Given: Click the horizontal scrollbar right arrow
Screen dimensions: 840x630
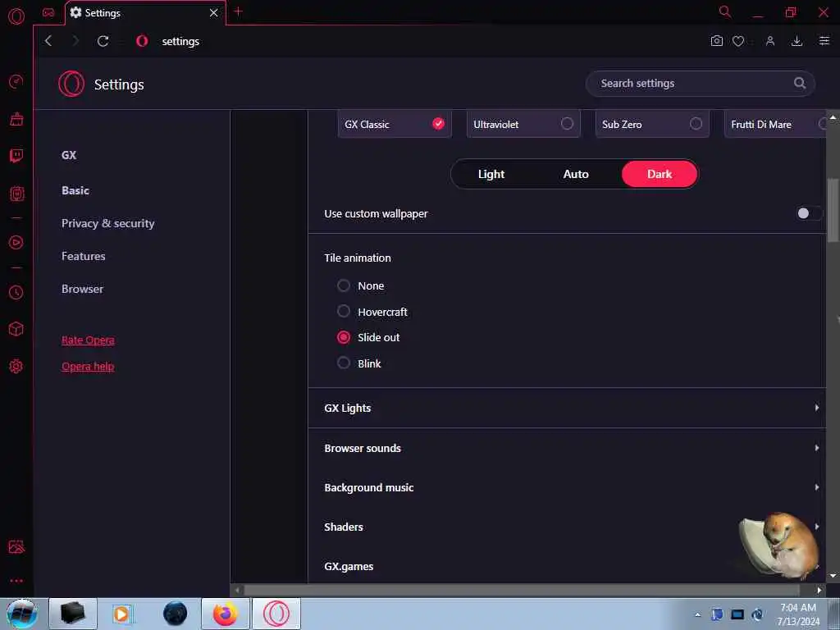Looking at the screenshot, I should [819, 591].
